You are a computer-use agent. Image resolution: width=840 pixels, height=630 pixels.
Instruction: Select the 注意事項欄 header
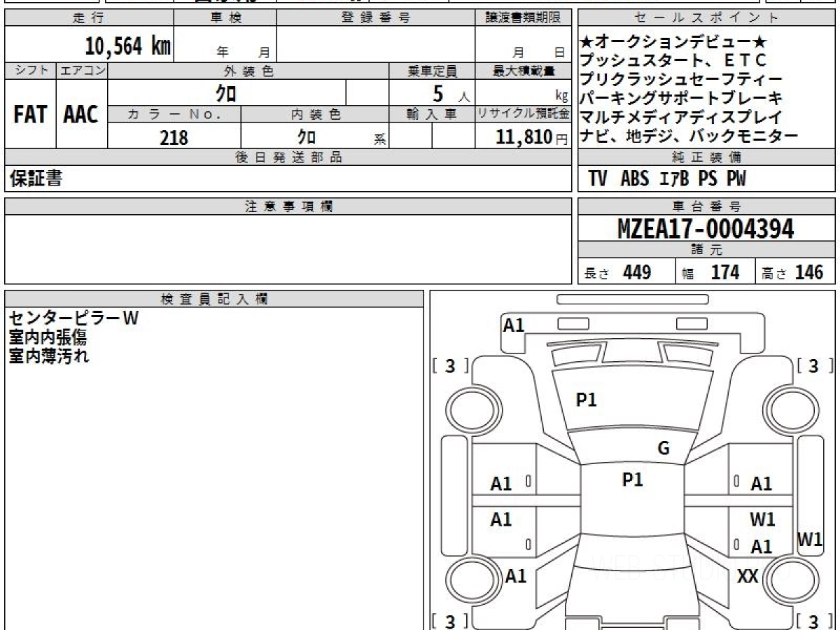[288, 206]
